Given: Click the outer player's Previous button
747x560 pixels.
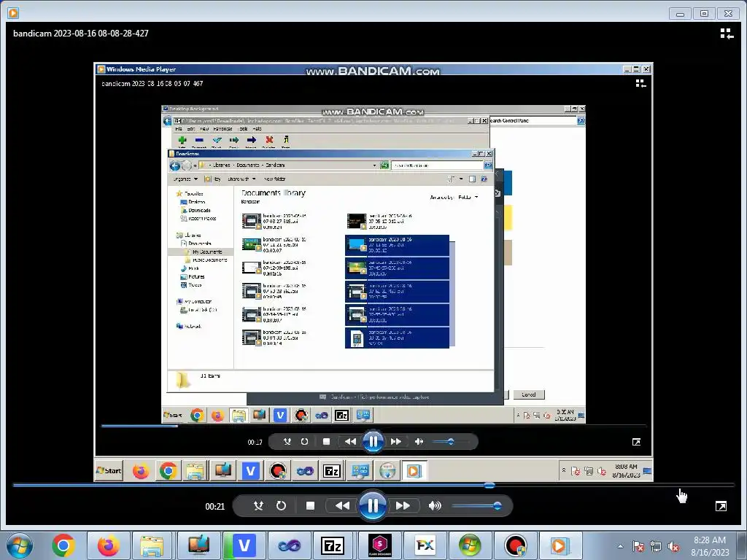Looking at the screenshot, I should point(342,506).
